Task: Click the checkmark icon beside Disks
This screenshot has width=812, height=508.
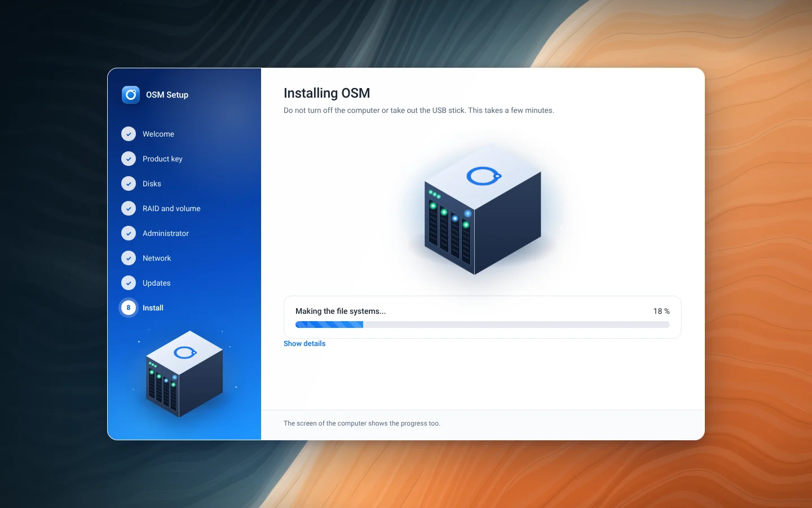Action: pos(129,183)
